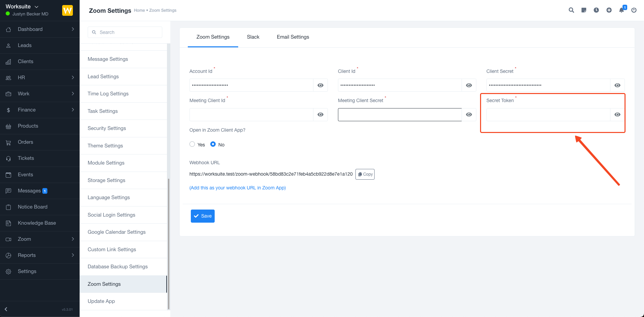This screenshot has height=317, width=644.
Task: Click the Reports chart icon
Action: coord(8,255)
